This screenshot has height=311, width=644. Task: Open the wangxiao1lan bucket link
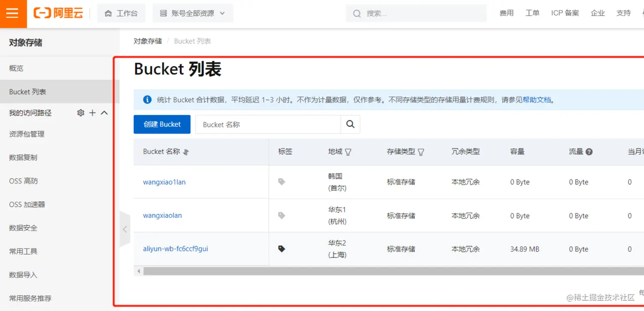(x=164, y=182)
